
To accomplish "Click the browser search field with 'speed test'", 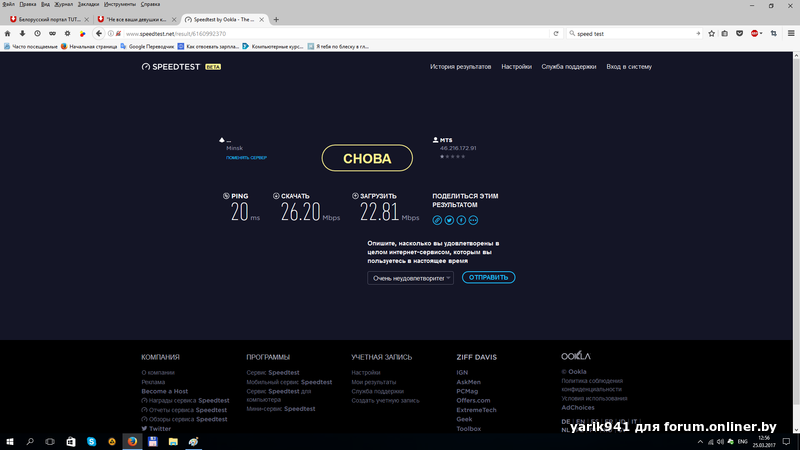I will click(x=620, y=33).
